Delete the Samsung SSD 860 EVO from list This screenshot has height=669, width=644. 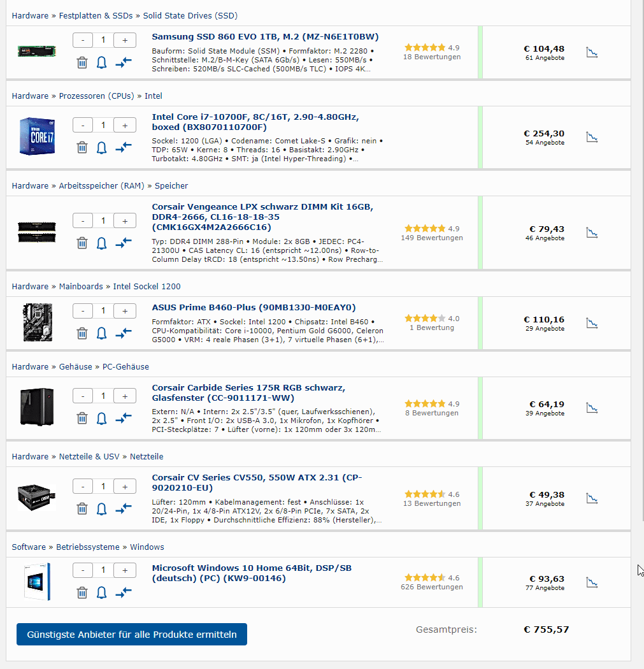tap(82, 62)
